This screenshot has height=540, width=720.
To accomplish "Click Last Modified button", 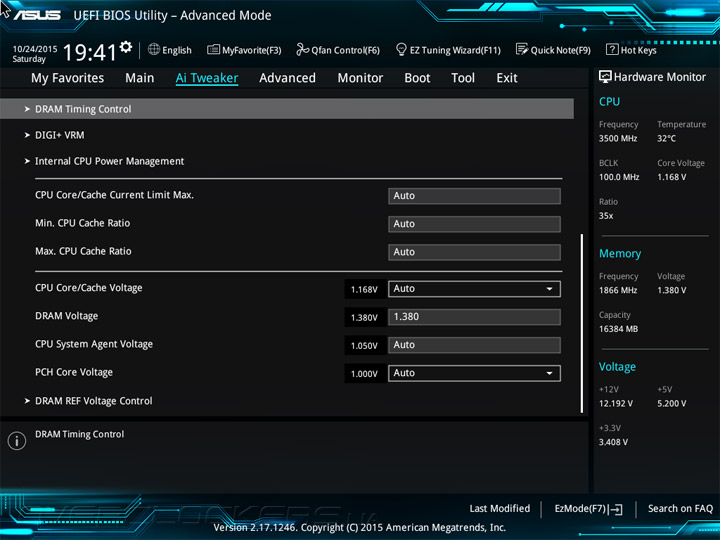I will click(500, 509).
